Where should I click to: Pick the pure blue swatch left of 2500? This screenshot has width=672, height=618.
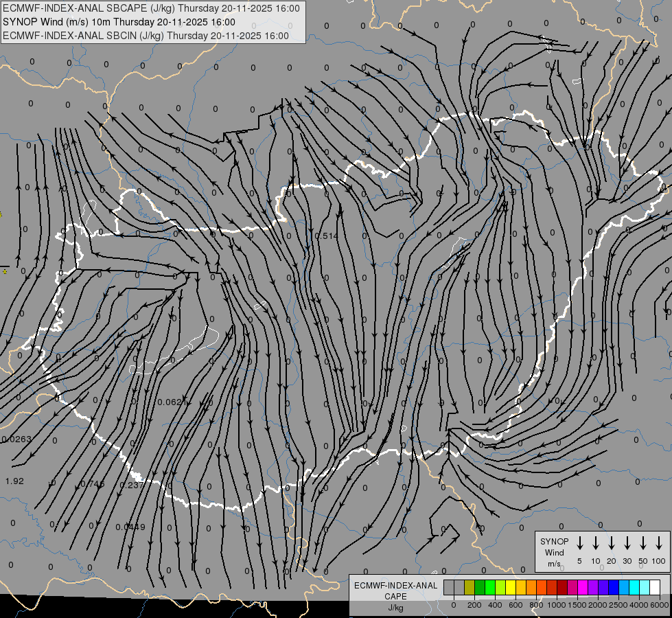613,587
